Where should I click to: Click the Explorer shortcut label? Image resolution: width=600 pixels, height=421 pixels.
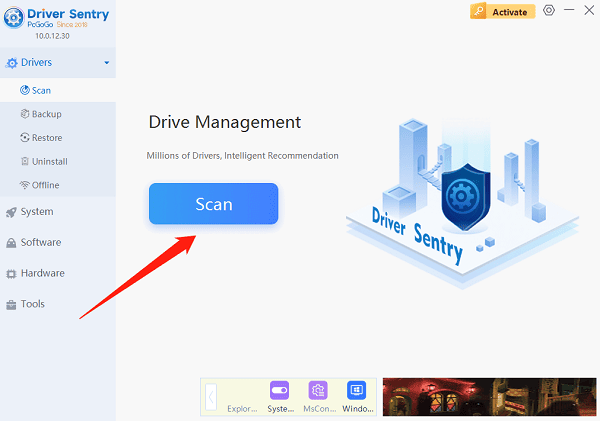pos(242,409)
